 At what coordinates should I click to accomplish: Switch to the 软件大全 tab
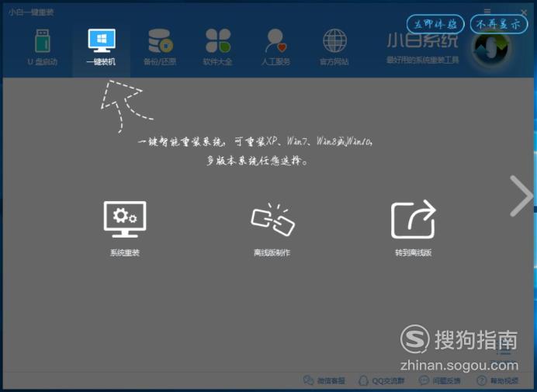[x=218, y=47]
